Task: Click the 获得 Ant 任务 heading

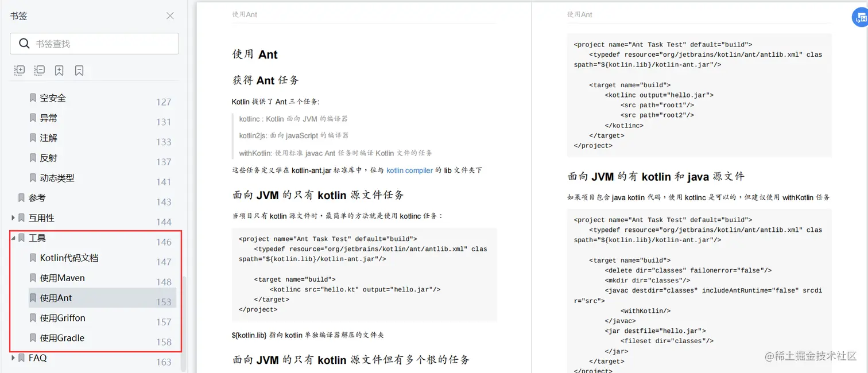Action: click(265, 80)
